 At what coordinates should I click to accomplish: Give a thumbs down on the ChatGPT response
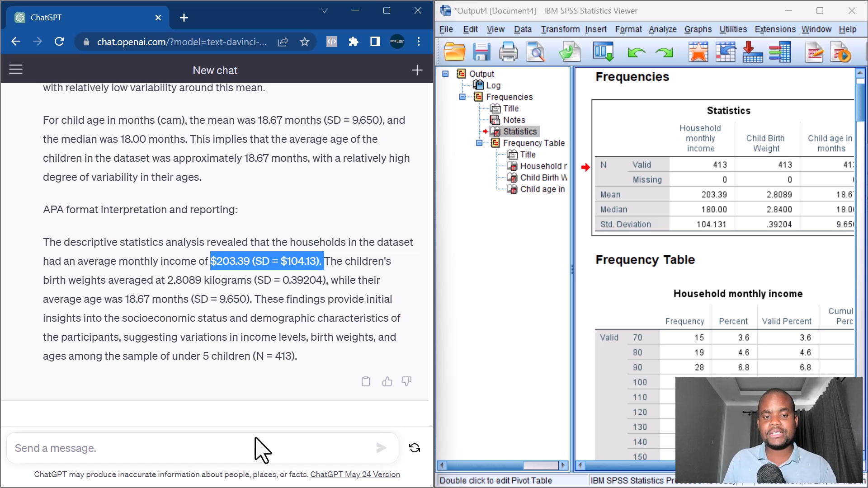[406, 381]
